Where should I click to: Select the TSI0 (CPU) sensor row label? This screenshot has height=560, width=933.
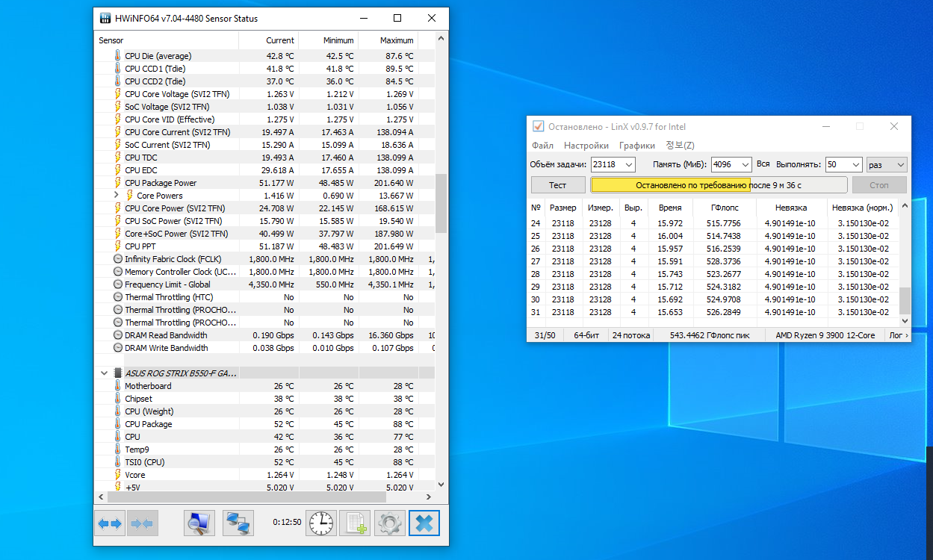click(x=144, y=462)
